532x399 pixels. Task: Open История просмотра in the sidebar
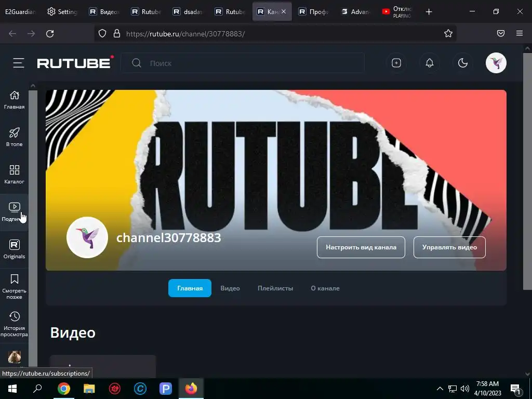click(14, 324)
